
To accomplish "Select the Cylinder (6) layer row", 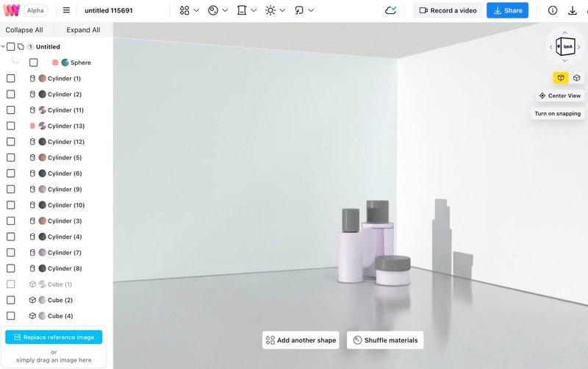I will coord(57,173).
